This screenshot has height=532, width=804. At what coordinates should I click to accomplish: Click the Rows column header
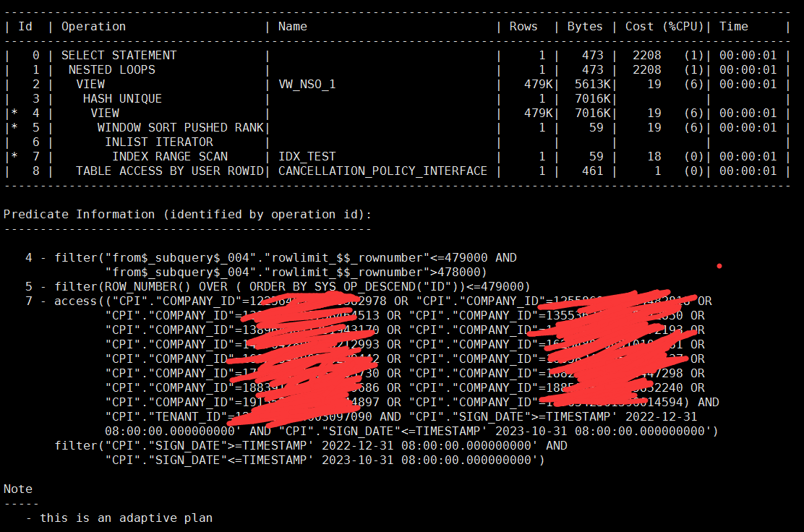coord(523,27)
